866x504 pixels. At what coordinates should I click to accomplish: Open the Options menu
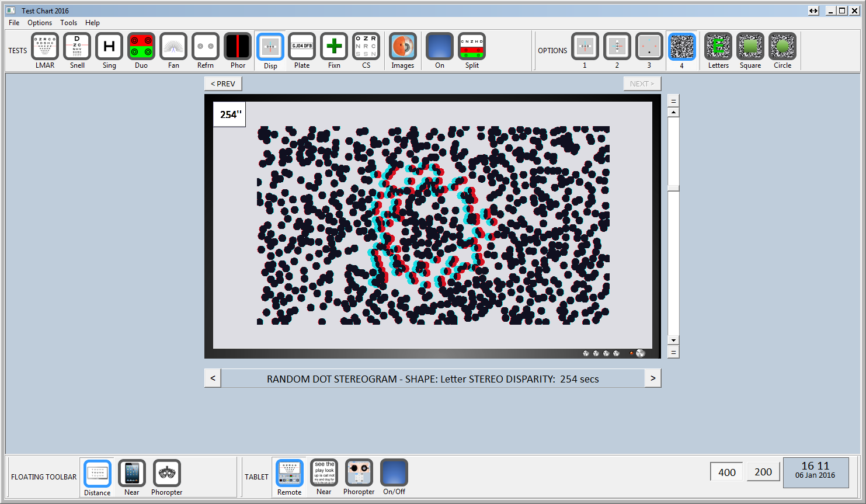40,23
